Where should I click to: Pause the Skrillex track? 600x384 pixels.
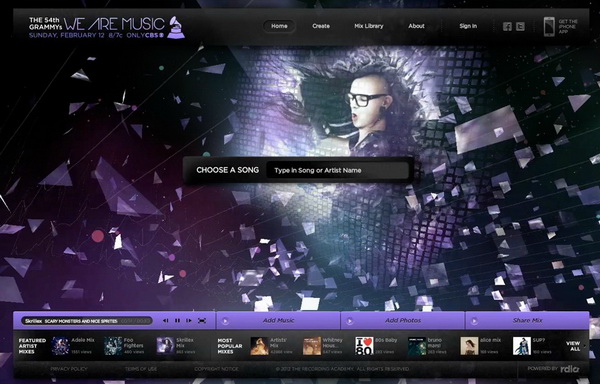point(177,321)
